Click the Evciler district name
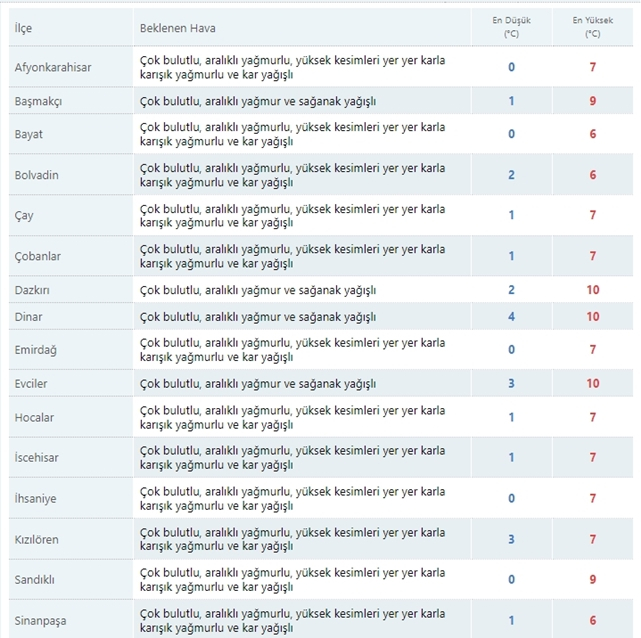This screenshot has width=641, height=638. point(31,383)
